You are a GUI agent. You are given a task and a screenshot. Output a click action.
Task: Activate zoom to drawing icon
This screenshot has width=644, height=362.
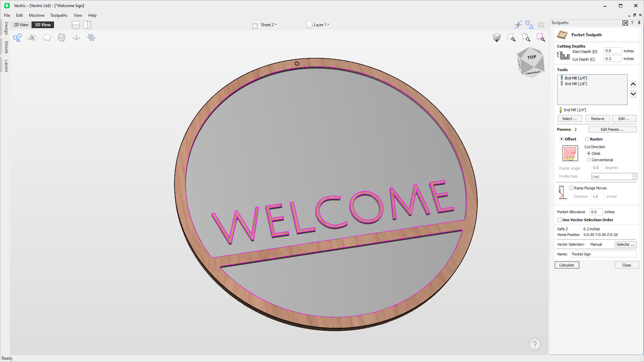(x=526, y=38)
